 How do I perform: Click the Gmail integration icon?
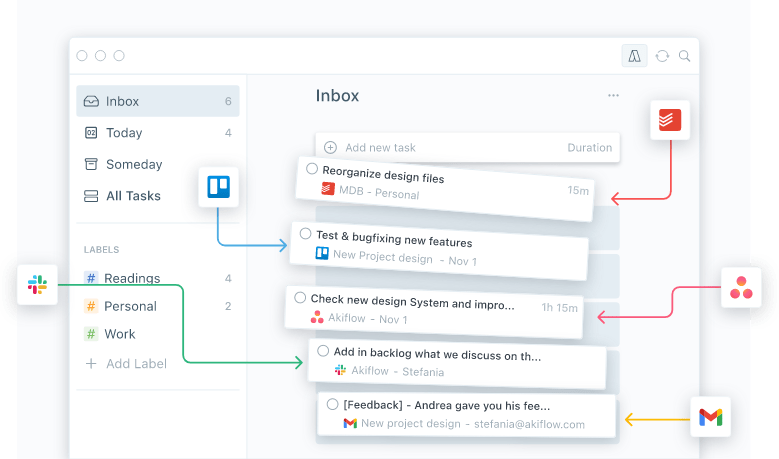point(710,417)
